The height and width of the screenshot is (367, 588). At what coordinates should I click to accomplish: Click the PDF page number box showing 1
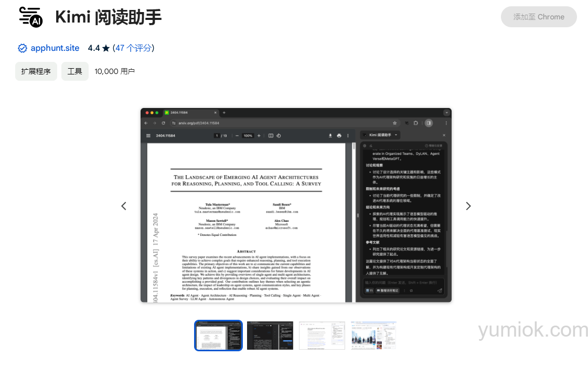tap(217, 136)
